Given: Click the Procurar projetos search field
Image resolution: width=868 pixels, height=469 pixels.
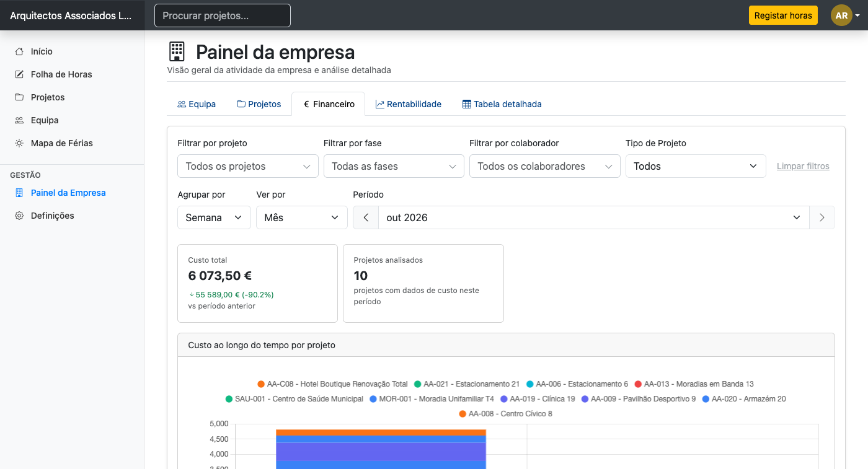Looking at the screenshot, I should 223,15.
